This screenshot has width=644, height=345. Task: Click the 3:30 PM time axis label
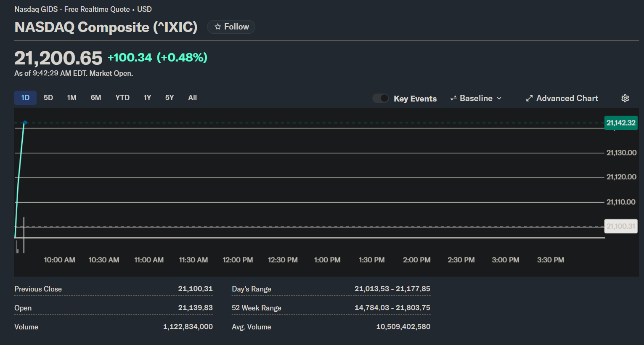pos(551,260)
